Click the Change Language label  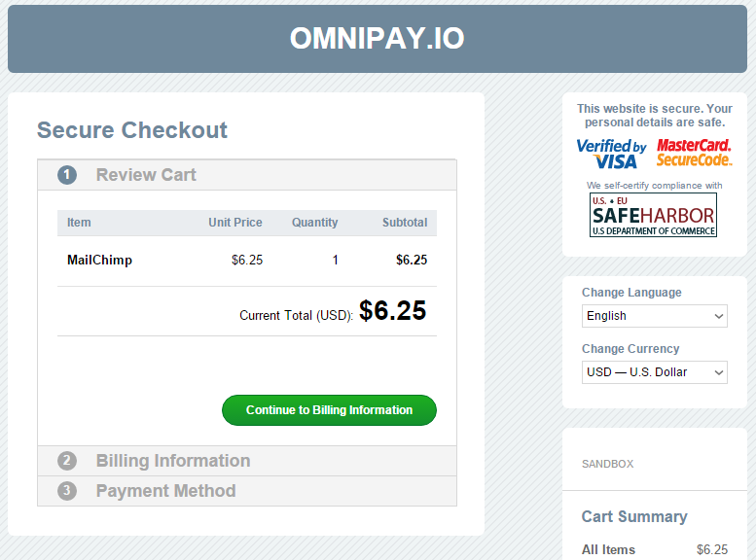click(x=631, y=293)
